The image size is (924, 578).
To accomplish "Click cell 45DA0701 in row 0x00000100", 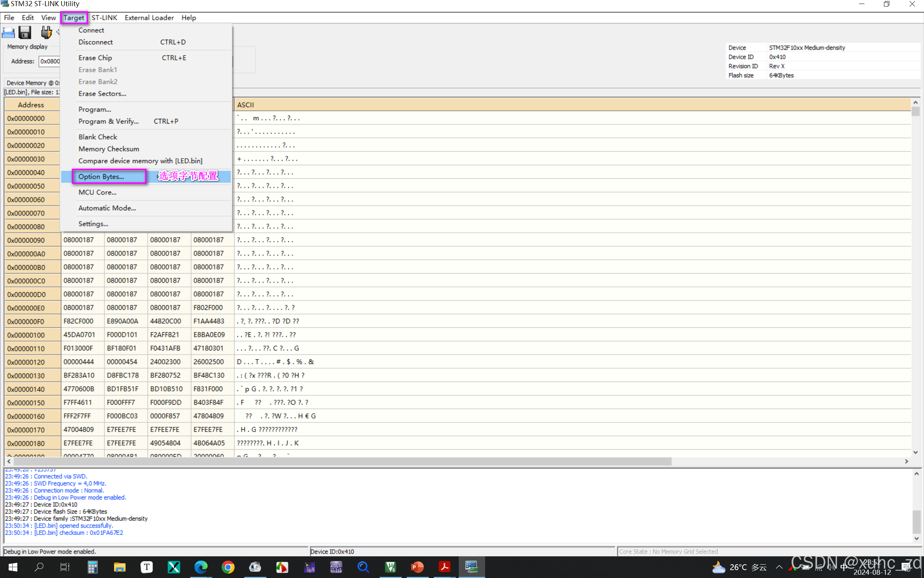I will point(82,335).
